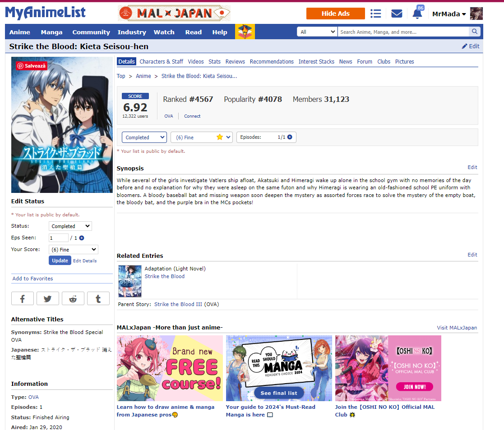The height and width of the screenshot is (430, 504).
Task: Open the Industry menu
Action: pyautogui.click(x=132, y=32)
